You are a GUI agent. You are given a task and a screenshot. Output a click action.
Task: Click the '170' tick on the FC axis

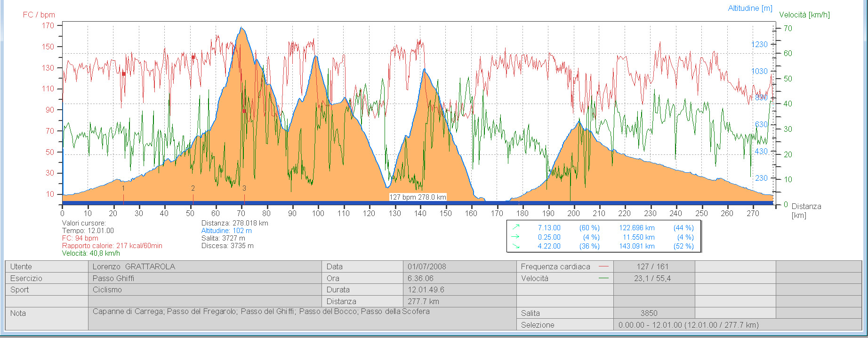tap(48, 25)
